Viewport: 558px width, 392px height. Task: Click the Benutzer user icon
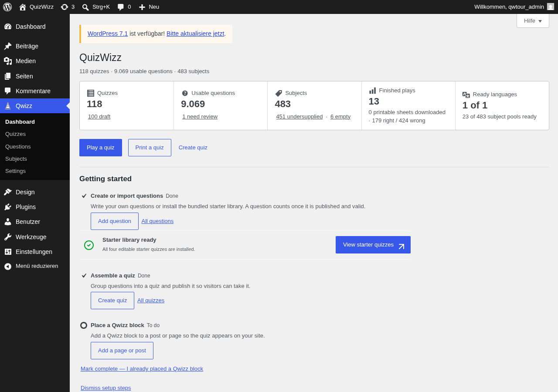click(x=8, y=222)
